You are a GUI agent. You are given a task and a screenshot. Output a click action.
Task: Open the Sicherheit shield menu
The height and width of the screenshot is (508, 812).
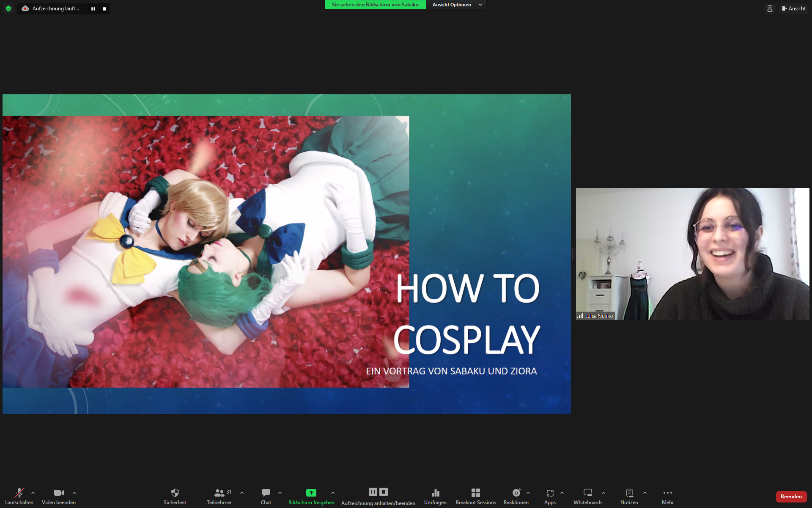[x=175, y=496]
